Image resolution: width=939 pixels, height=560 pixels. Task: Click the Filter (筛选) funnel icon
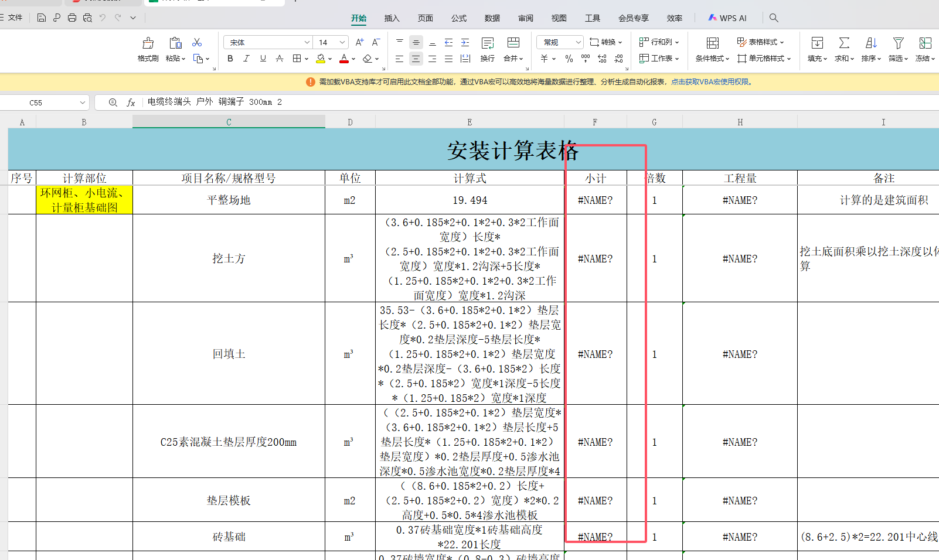pyautogui.click(x=898, y=43)
